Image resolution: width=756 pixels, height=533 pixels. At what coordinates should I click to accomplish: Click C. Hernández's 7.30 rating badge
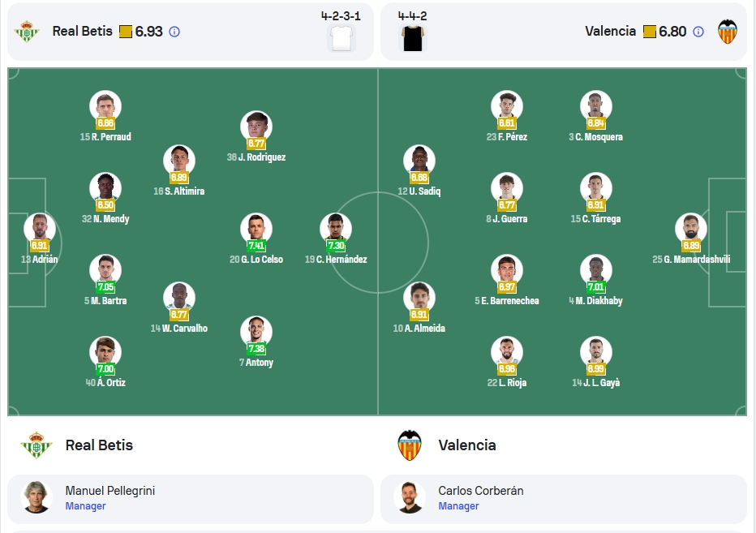[336, 246]
